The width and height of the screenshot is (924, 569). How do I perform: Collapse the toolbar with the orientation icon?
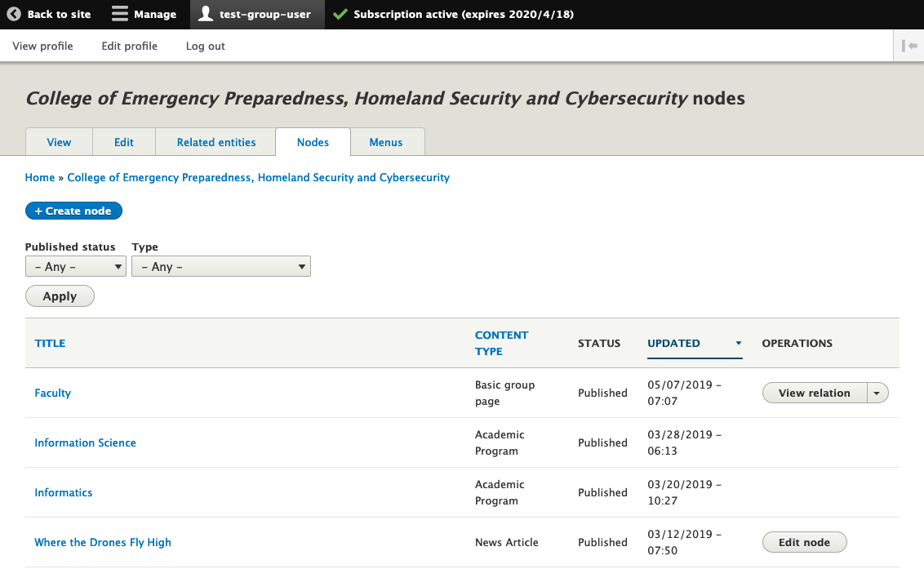pos(909,47)
